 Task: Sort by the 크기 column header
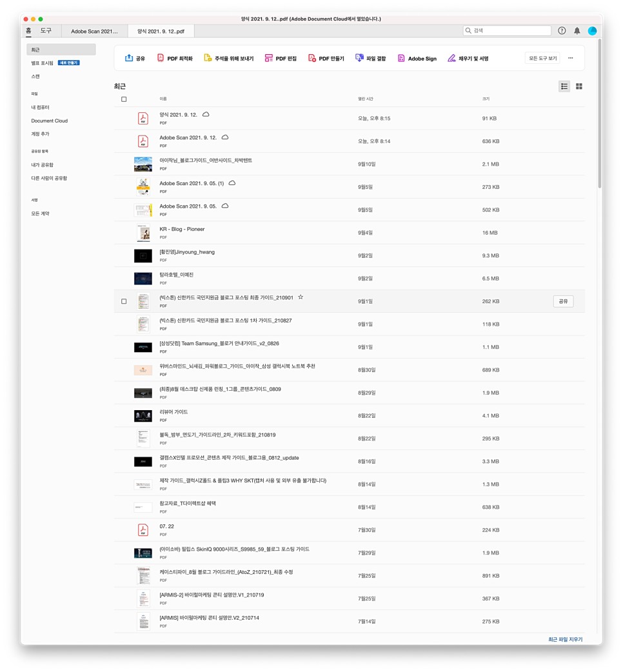[486, 99]
